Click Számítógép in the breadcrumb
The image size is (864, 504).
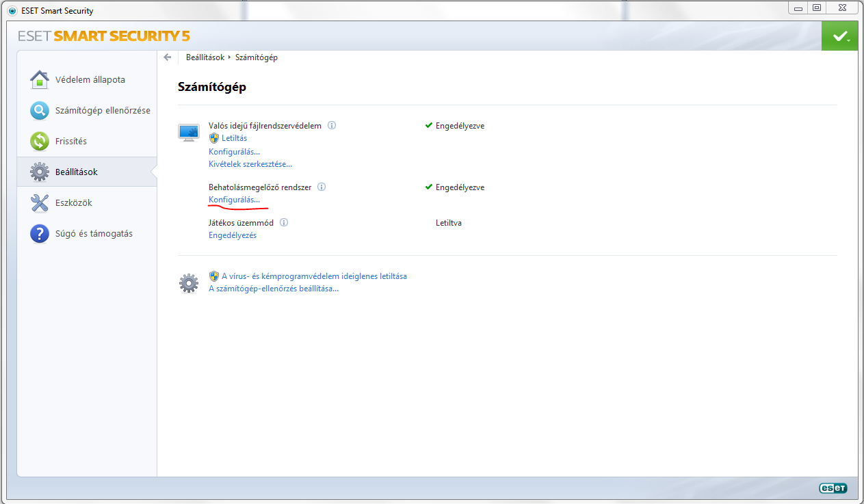(257, 57)
